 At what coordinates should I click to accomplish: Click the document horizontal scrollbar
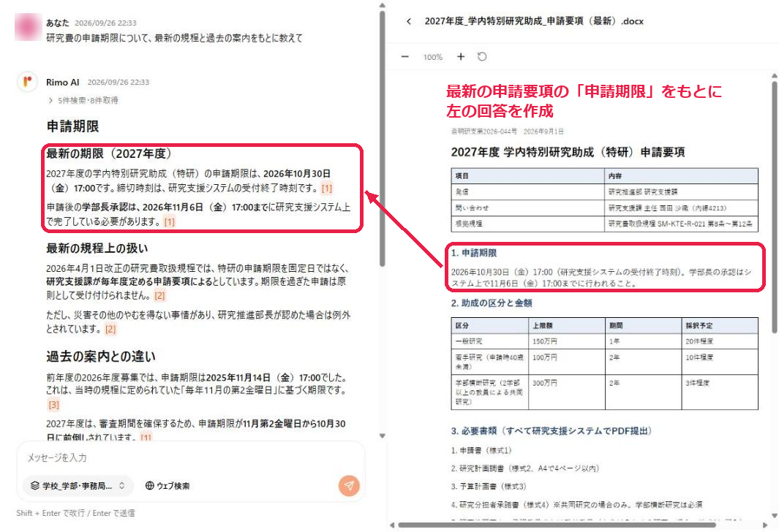(557, 525)
